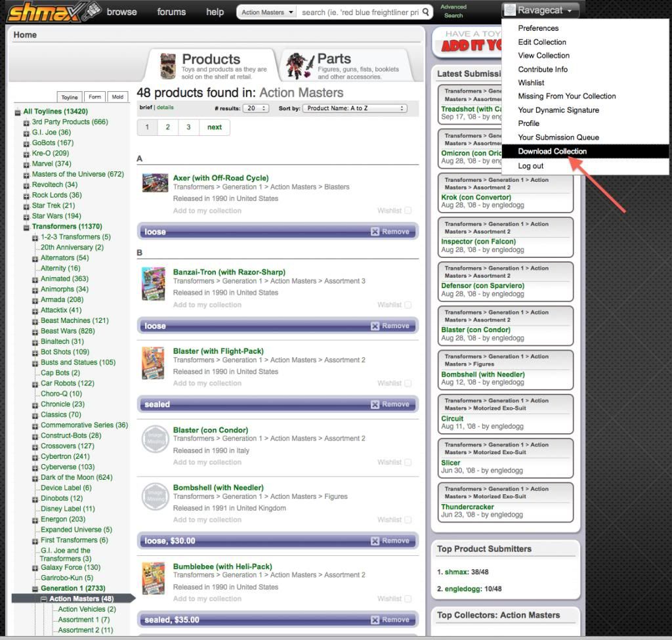Open the Banzai-Tron product thumbnail
The height and width of the screenshot is (640, 672).
point(153,284)
